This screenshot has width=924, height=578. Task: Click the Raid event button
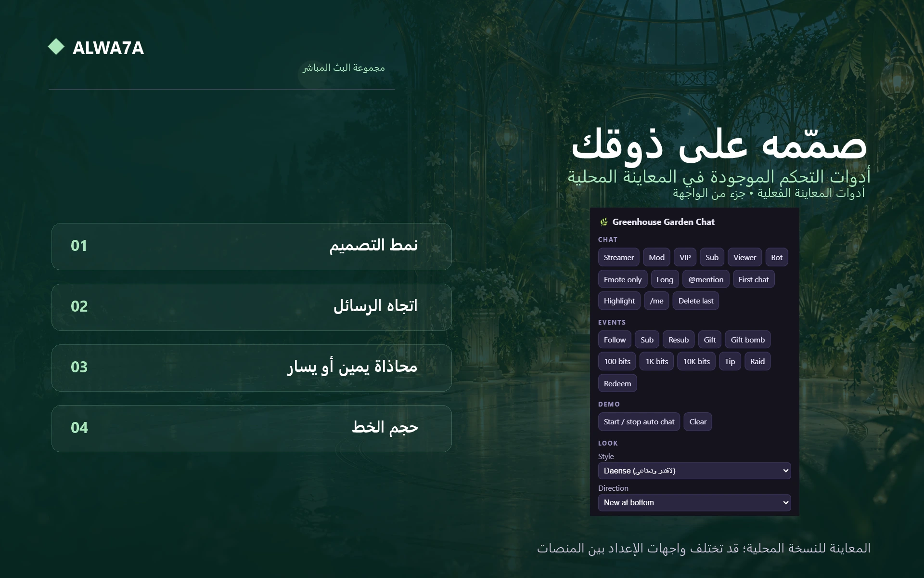[x=757, y=361]
